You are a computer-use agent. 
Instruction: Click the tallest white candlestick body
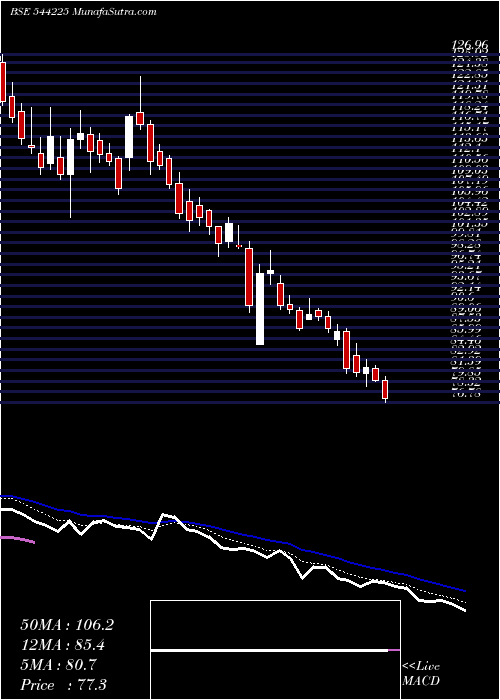(x=260, y=309)
